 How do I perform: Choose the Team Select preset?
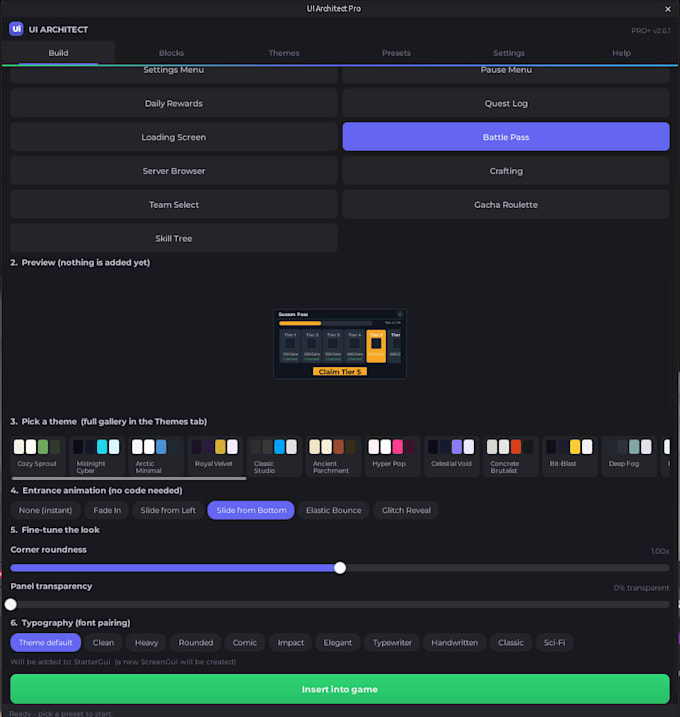(x=174, y=204)
